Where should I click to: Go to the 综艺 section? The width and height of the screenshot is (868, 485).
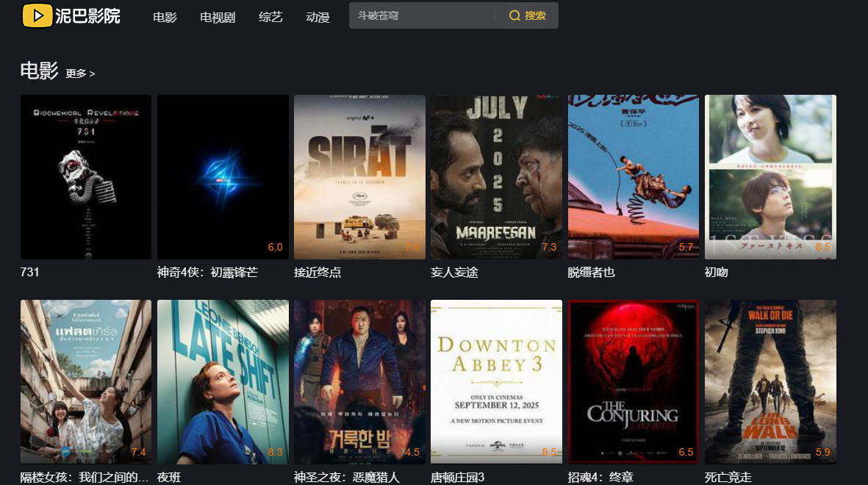point(270,17)
